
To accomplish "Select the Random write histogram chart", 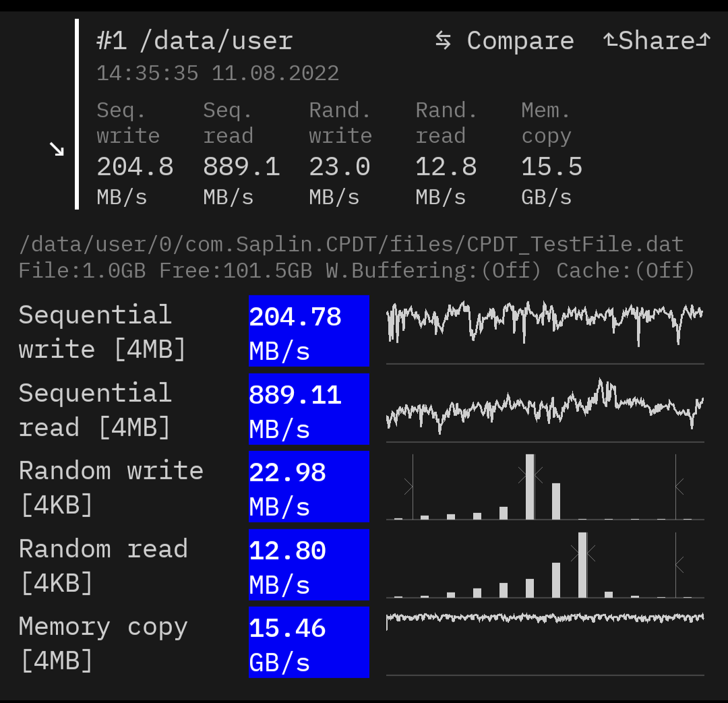I will (545, 487).
